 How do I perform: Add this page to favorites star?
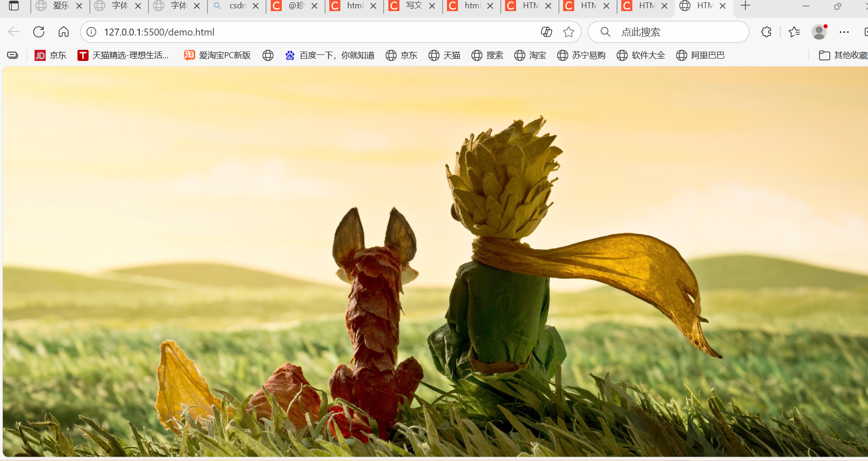(x=569, y=32)
